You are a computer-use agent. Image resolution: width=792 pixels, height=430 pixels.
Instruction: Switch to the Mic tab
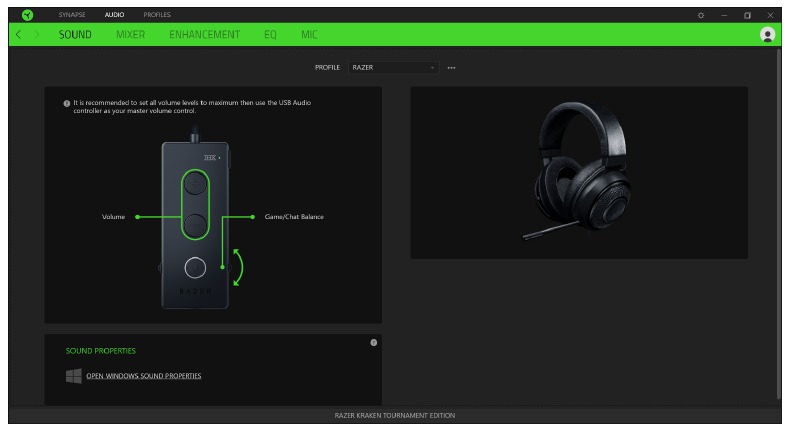pyautogui.click(x=309, y=34)
